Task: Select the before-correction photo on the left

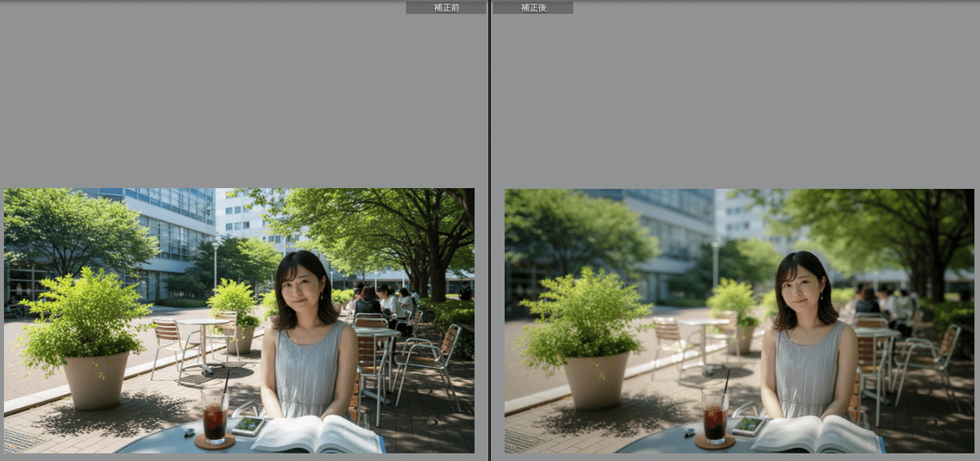Action: 239,320
